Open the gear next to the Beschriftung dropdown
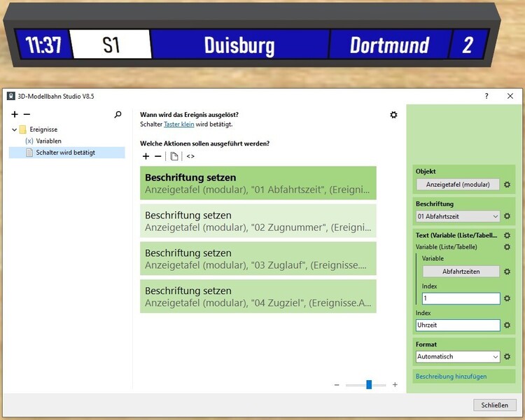 click(x=507, y=216)
